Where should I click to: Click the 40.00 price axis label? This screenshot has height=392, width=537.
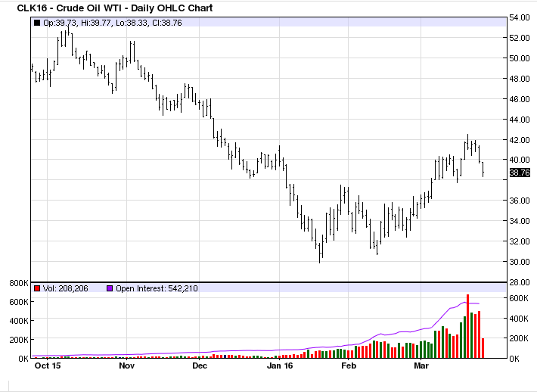pyautogui.click(x=520, y=160)
